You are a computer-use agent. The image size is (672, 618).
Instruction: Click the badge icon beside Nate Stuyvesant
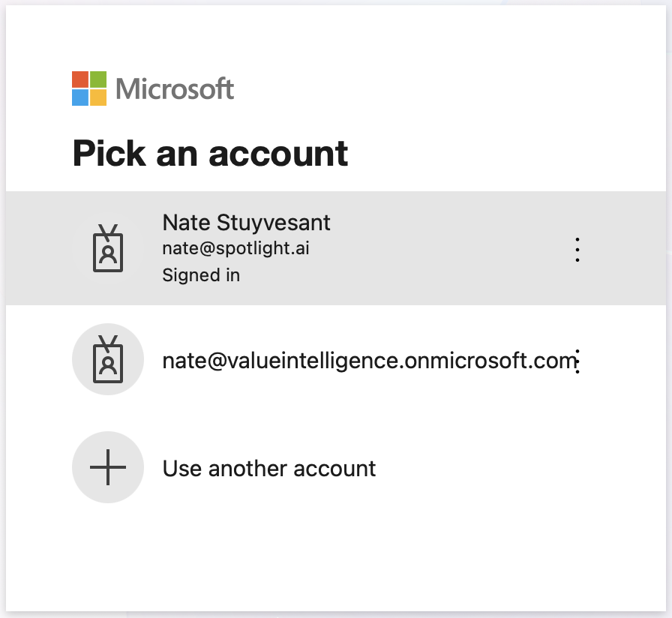click(108, 249)
